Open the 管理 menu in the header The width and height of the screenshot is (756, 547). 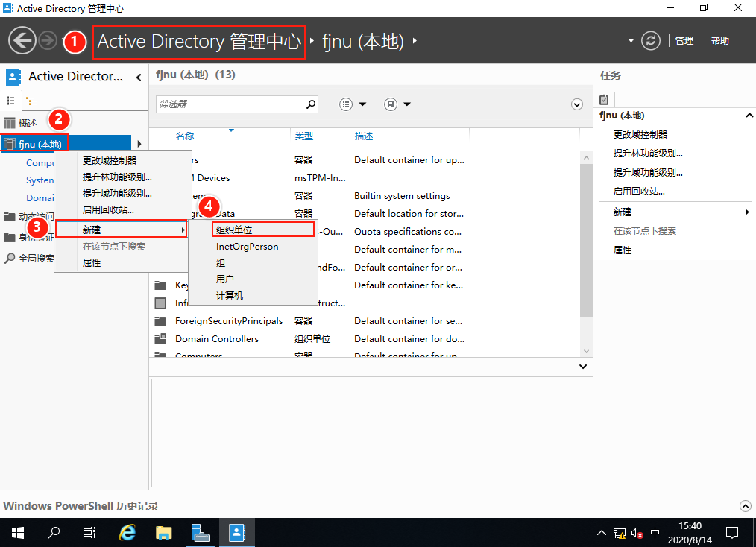684,41
